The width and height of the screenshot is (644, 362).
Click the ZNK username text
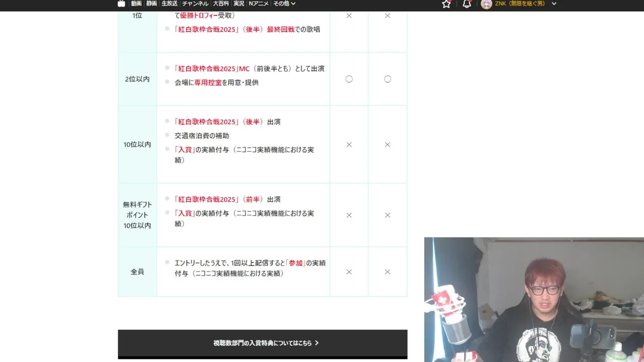click(x=520, y=4)
